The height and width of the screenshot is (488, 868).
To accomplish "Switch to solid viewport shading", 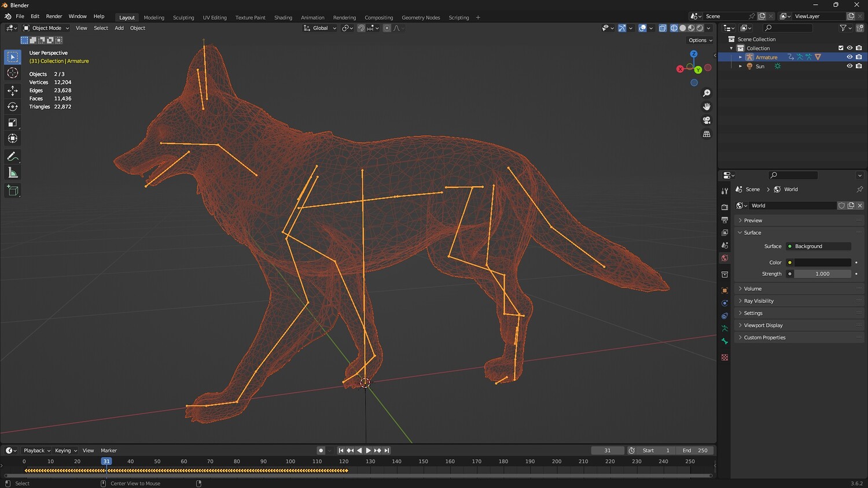I will click(683, 28).
